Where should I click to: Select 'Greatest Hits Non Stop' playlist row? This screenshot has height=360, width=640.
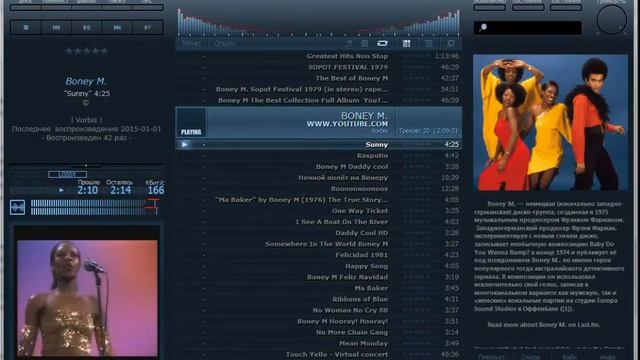319,56
